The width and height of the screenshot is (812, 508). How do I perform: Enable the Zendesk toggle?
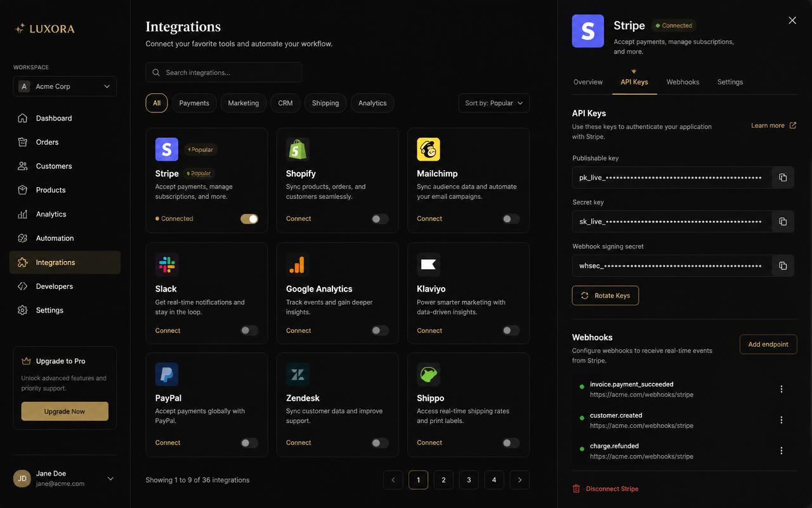tap(380, 443)
